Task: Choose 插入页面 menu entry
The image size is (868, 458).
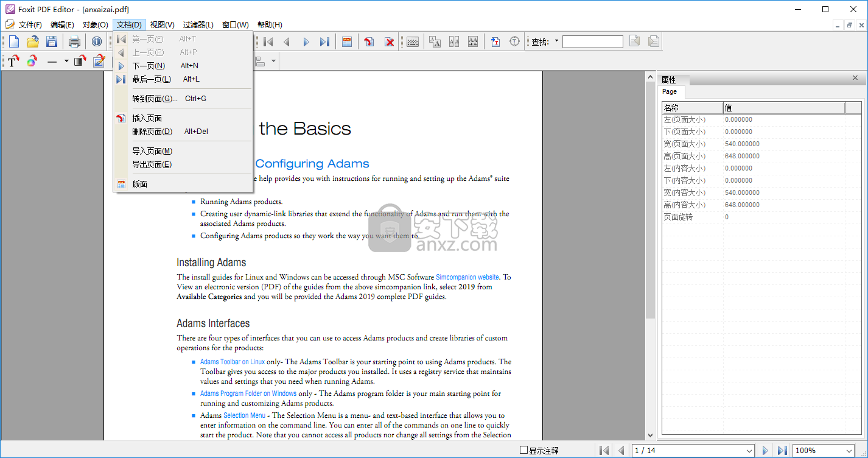Action: [x=183, y=118]
